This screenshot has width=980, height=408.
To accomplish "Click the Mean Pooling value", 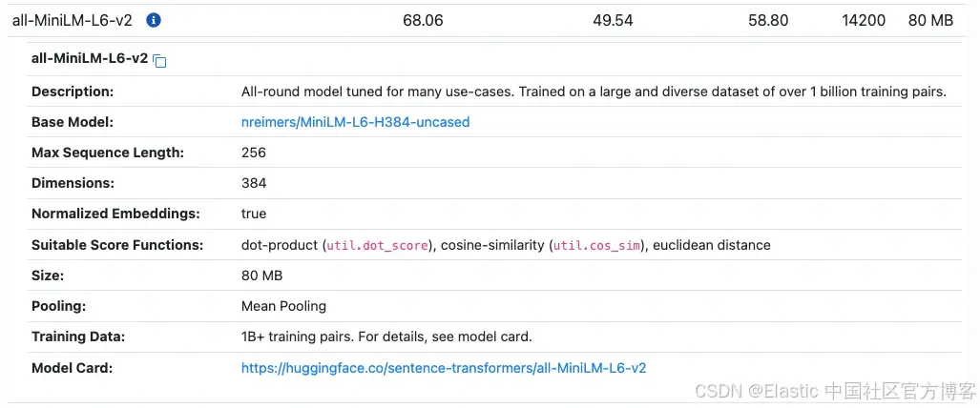I will (283, 306).
